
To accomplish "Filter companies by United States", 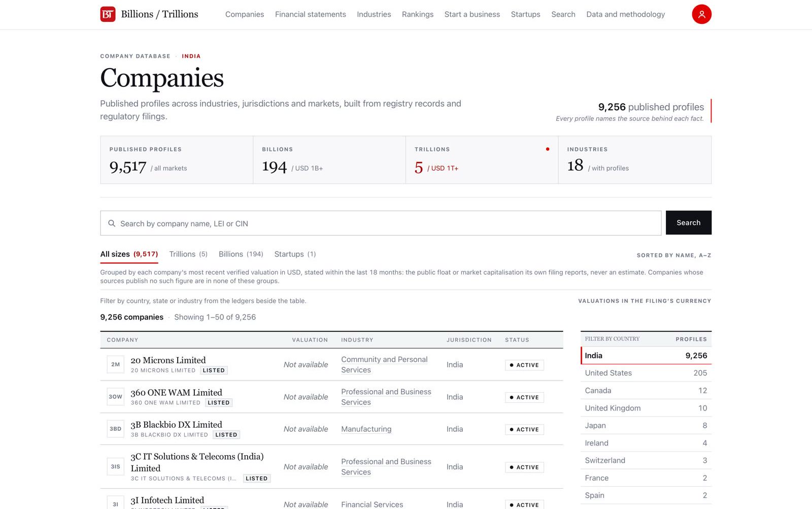I will (x=646, y=373).
